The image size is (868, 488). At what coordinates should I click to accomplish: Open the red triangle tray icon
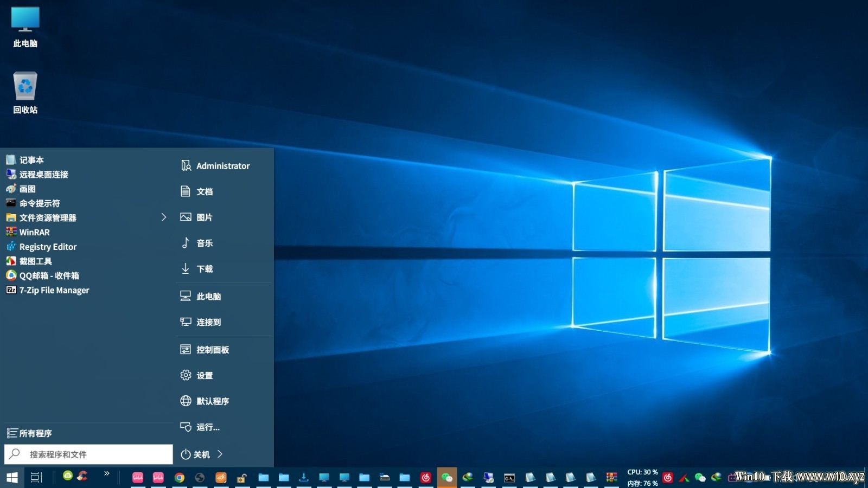coord(684,478)
